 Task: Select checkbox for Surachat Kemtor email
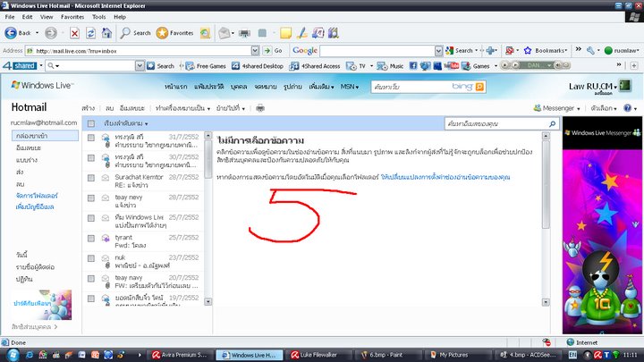[x=91, y=178]
